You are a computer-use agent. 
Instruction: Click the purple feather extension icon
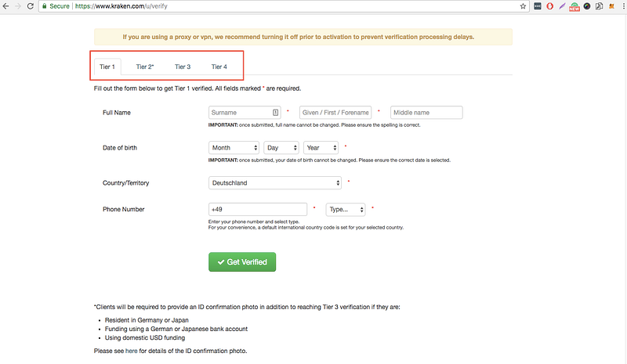(562, 6)
